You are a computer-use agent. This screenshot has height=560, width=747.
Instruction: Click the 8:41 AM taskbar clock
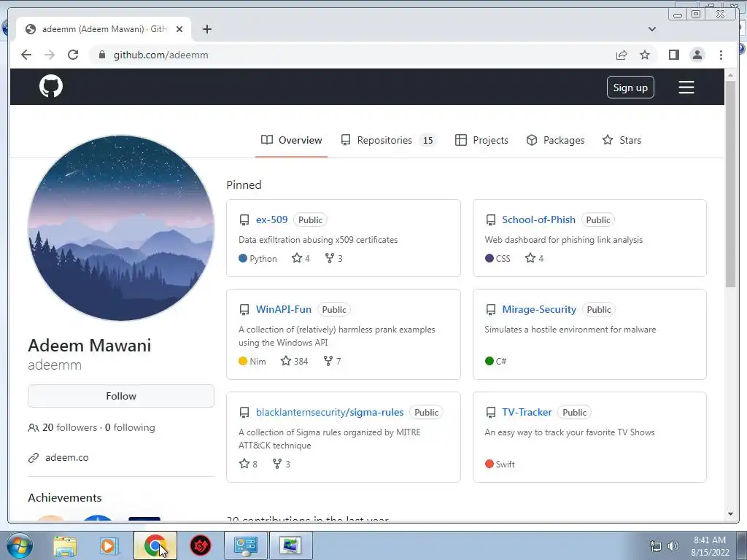click(x=710, y=545)
